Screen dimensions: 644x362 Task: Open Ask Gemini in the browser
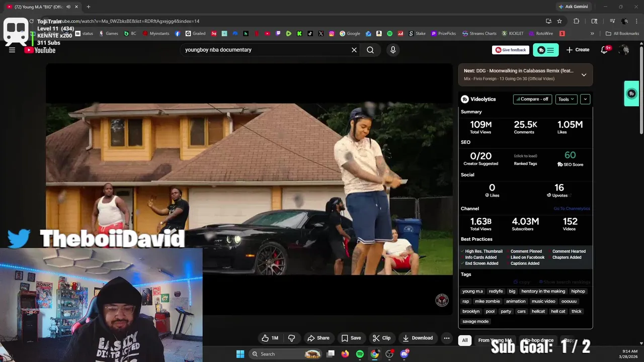(x=573, y=7)
